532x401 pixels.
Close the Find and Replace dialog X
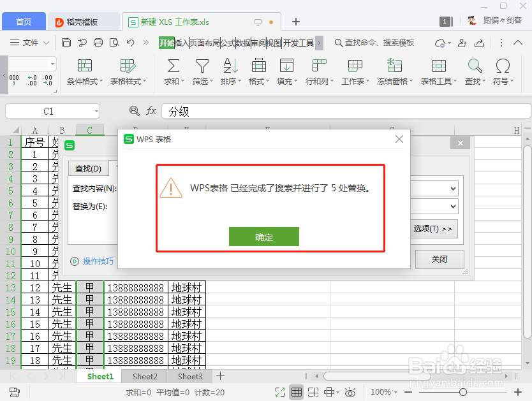click(460, 143)
